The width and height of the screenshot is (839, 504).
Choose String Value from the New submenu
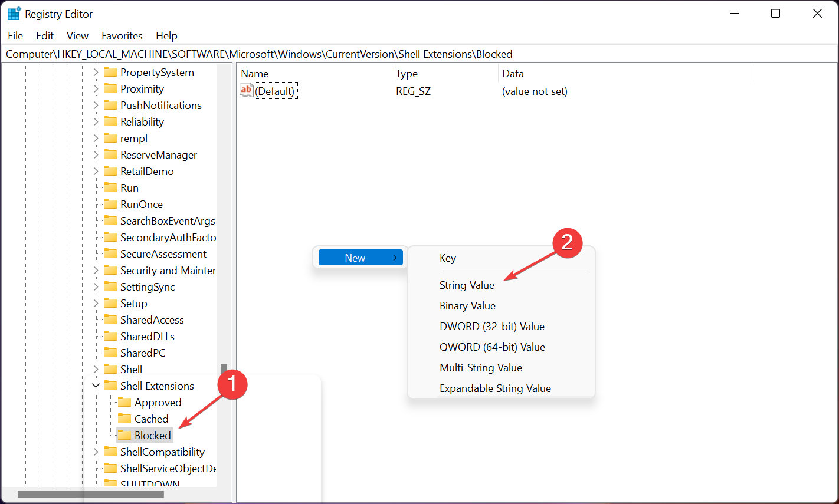467,285
